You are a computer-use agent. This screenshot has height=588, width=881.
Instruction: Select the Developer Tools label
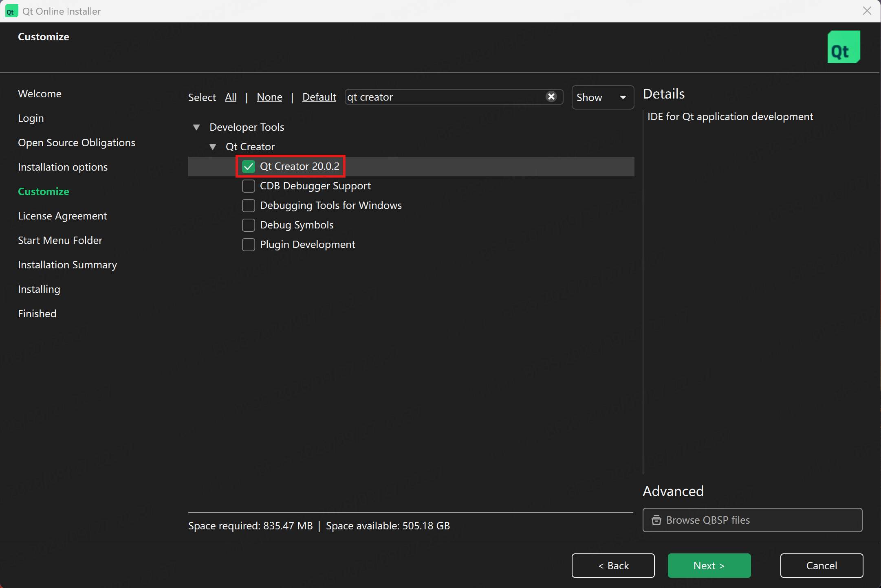[x=247, y=127]
